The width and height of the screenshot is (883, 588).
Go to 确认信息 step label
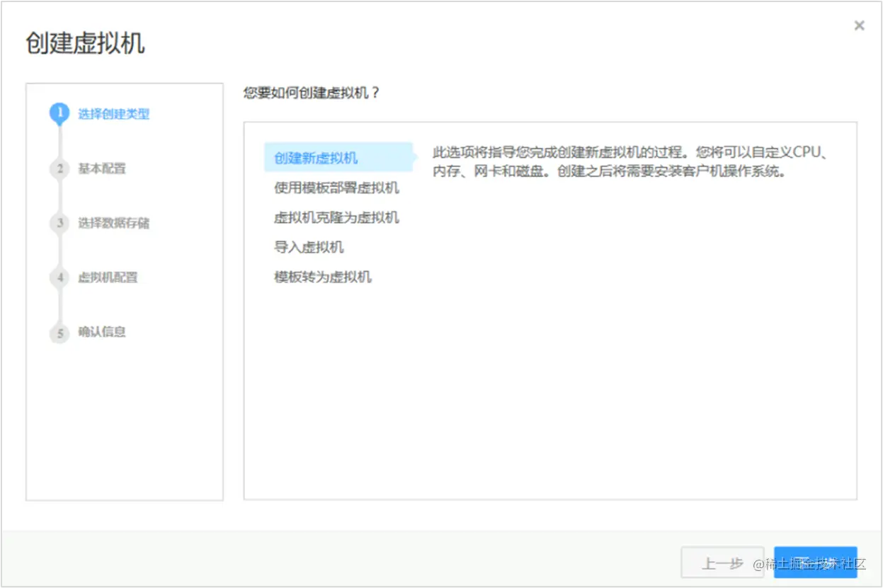point(102,332)
